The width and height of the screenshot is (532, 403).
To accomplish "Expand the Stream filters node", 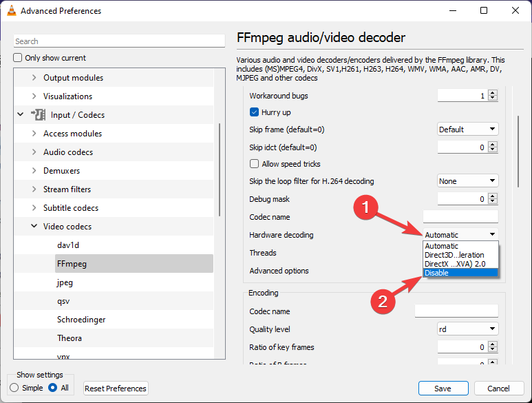I will 34,189.
